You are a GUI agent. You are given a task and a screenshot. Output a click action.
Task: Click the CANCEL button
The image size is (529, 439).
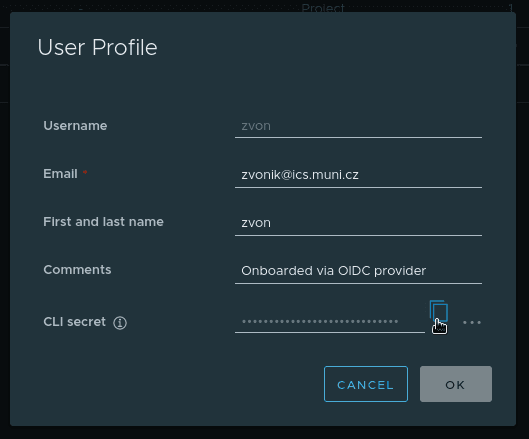[x=366, y=384]
